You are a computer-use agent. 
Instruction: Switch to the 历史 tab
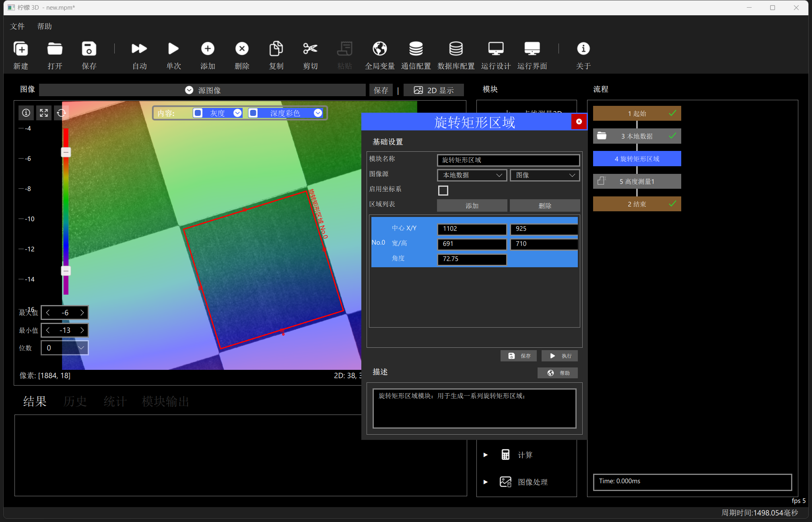[x=75, y=401]
